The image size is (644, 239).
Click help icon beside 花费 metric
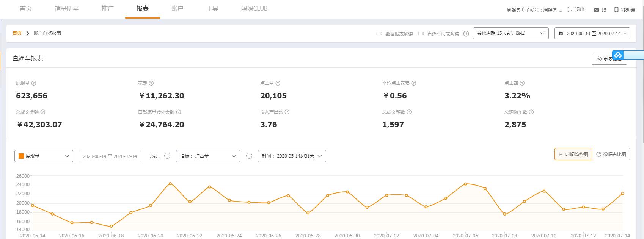pyautogui.click(x=151, y=83)
